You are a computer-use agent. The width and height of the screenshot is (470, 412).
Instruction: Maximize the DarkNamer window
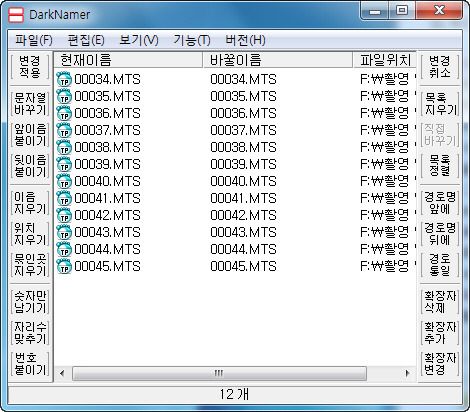coord(402,11)
